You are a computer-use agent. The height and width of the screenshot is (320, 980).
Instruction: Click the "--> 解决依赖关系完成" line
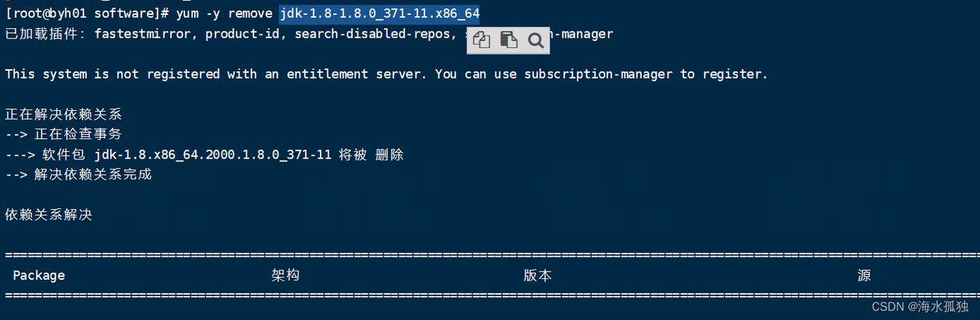[x=78, y=175]
